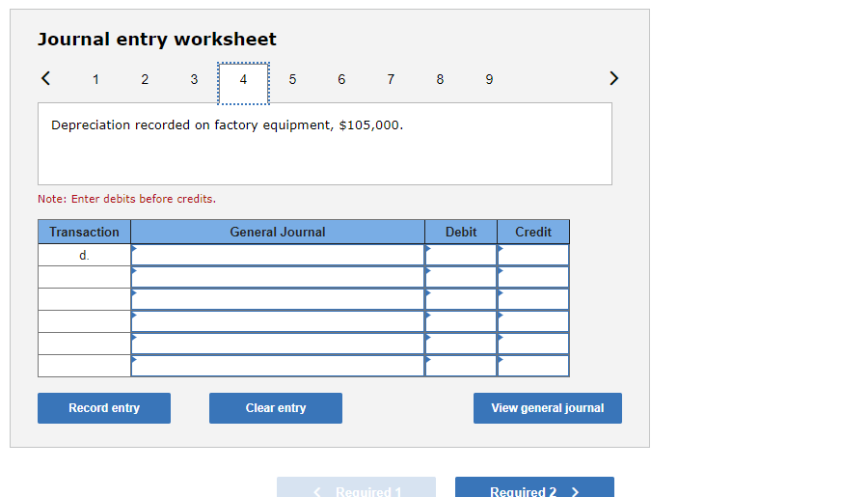Click the 'Enter debits before credits' note
This screenshot has width=868, height=497.
[126, 199]
